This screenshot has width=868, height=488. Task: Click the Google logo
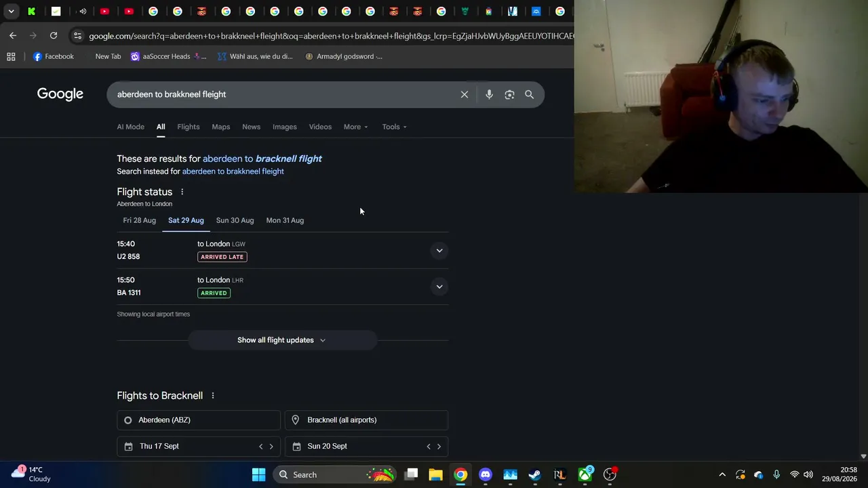pos(60,94)
